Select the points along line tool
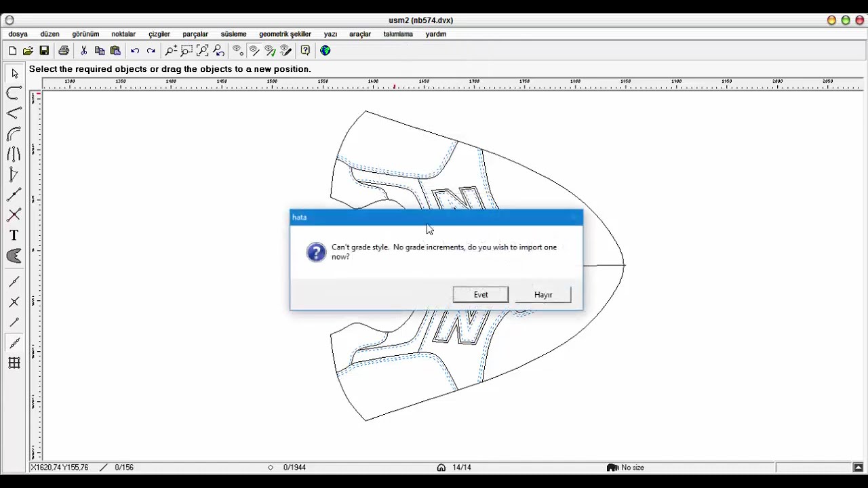 (14, 343)
